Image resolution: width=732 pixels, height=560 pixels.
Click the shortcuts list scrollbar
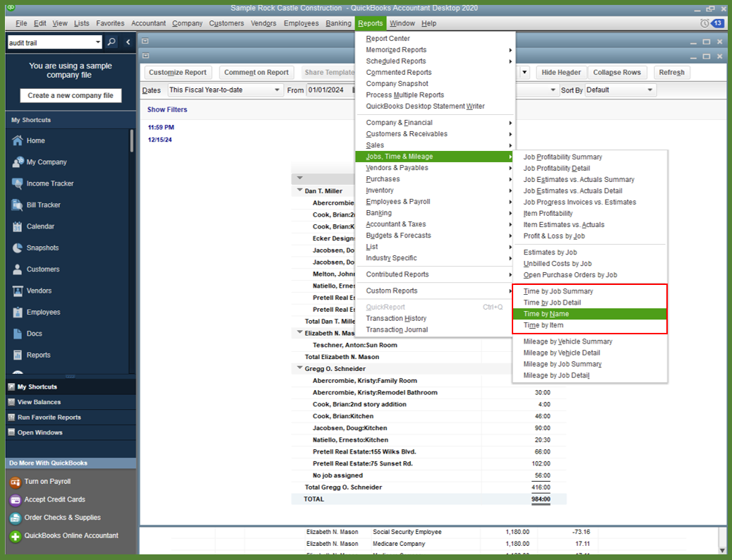(x=132, y=140)
